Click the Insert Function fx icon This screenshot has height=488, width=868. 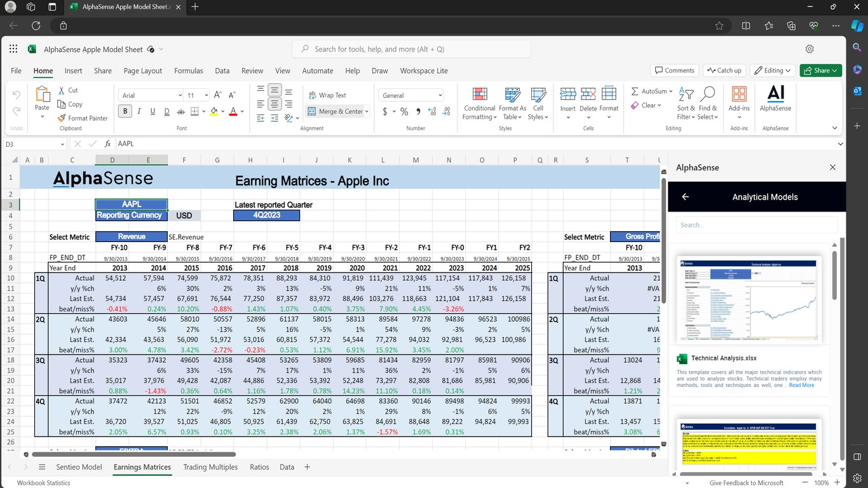(107, 144)
